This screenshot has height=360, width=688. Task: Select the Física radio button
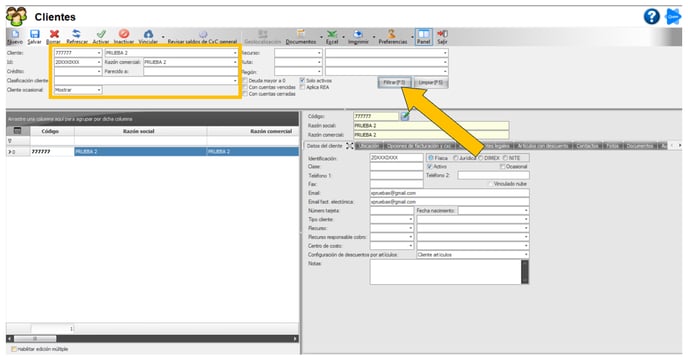430,158
